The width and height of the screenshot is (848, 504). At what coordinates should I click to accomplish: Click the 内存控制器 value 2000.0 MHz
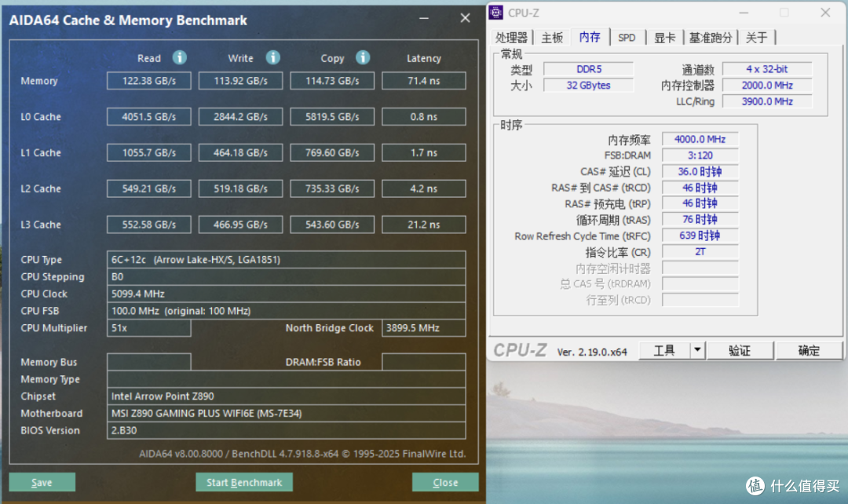pos(767,86)
